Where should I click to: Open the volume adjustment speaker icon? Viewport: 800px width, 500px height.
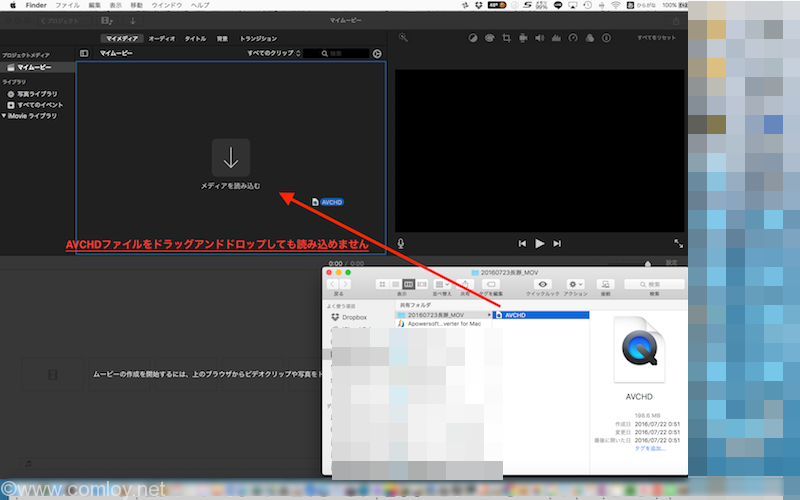(x=539, y=38)
